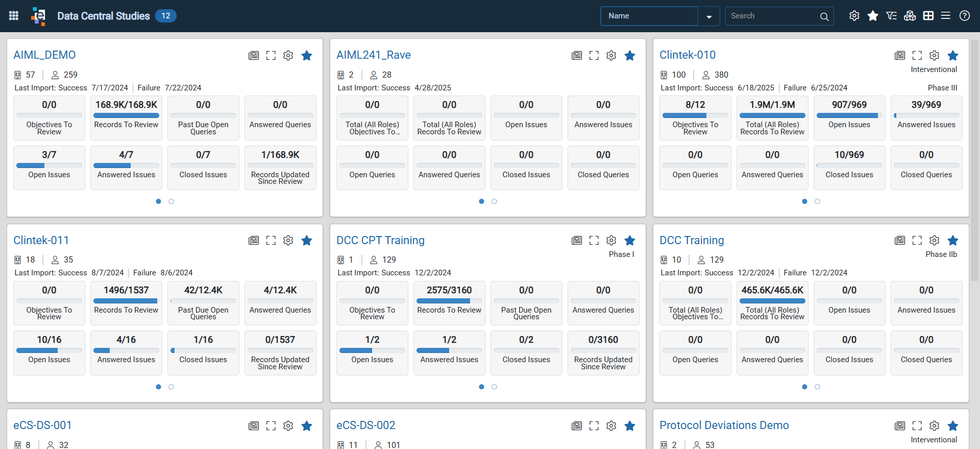Viewport: 980px width, 449px height.
Task: Show second metrics page on AIML241_Rave card
Action: 494,201
